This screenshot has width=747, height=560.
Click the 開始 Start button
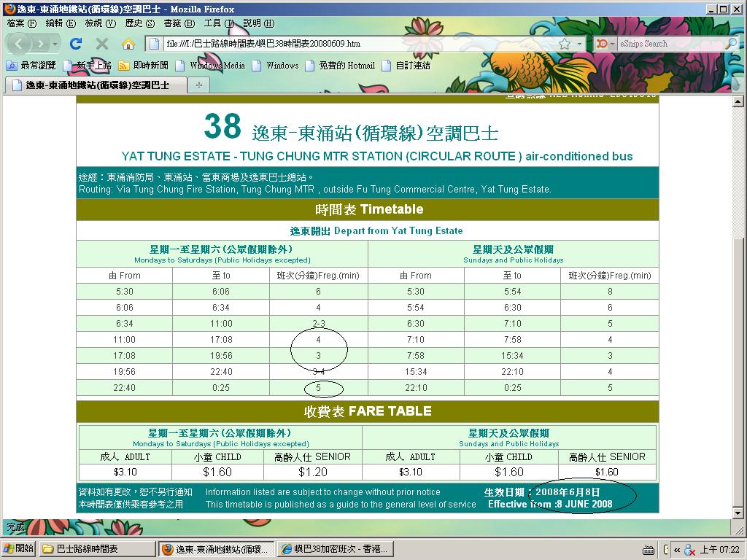(x=19, y=549)
